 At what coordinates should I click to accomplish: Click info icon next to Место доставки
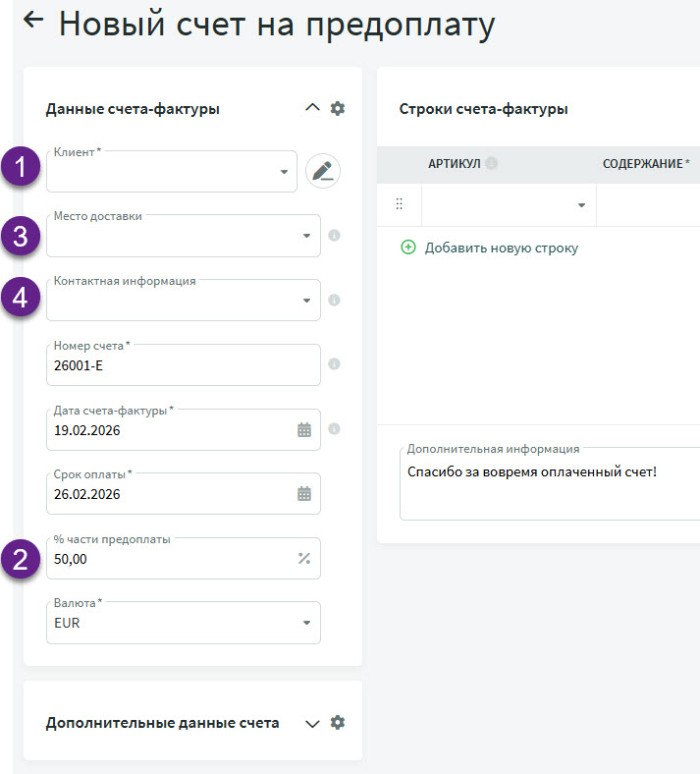click(x=334, y=236)
